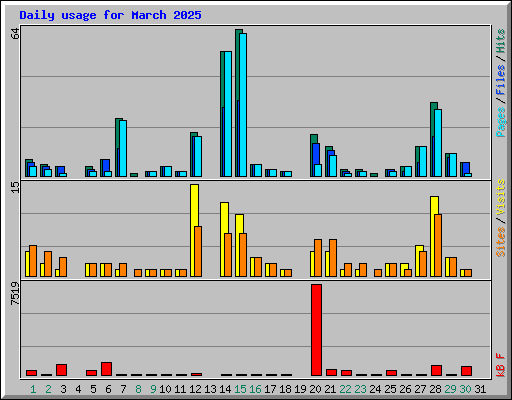512x400 pixels.
Task: Click the x-axis day label "20"
Action: pos(315,389)
